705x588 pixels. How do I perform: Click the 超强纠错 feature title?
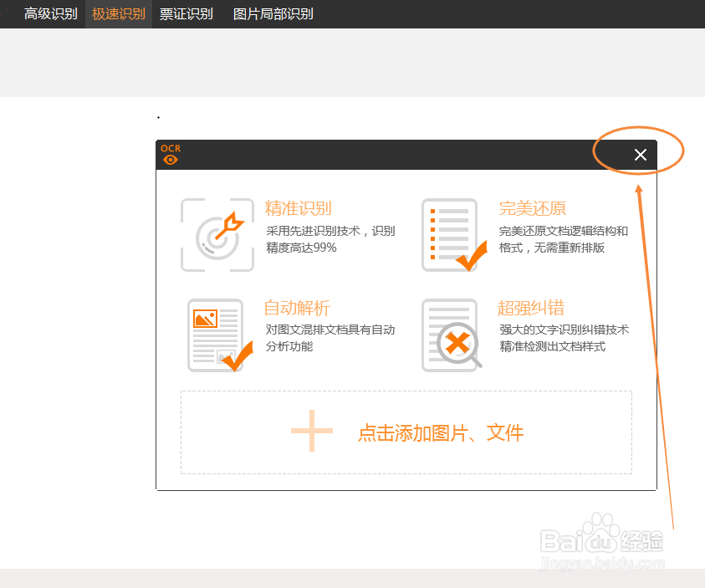tap(533, 308)
